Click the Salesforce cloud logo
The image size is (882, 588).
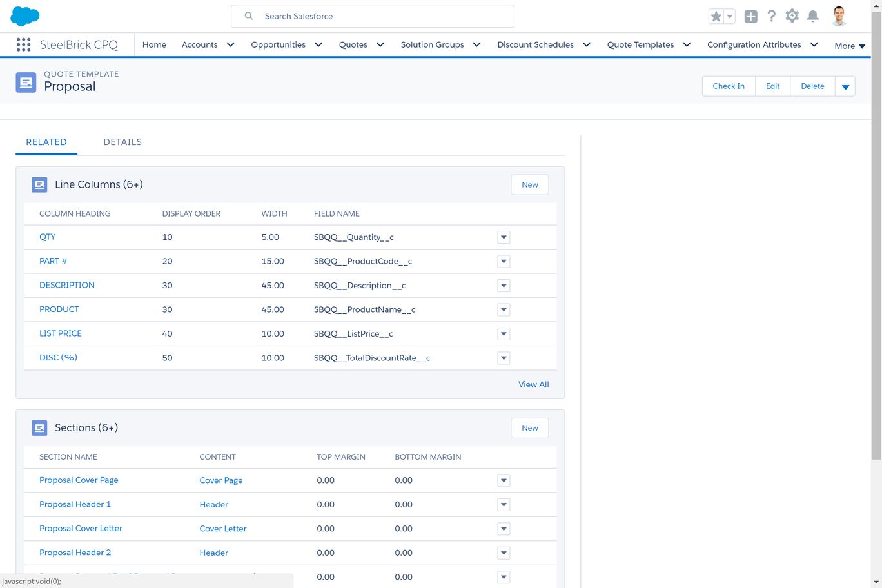25,16
